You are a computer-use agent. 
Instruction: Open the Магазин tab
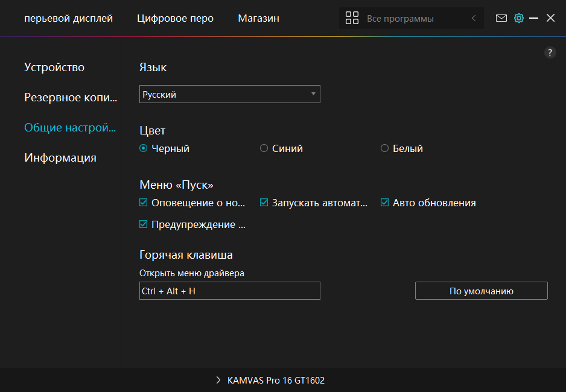[x=258, y=18]
